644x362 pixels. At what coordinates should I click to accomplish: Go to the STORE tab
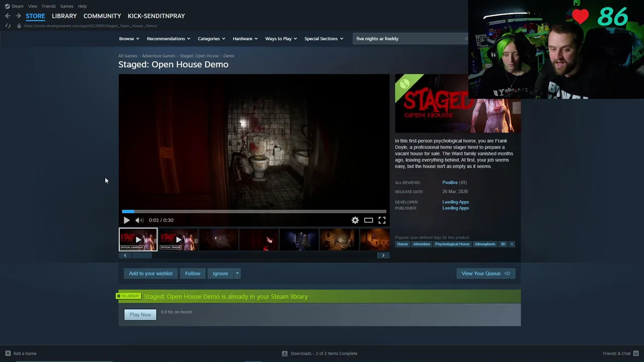35,16
